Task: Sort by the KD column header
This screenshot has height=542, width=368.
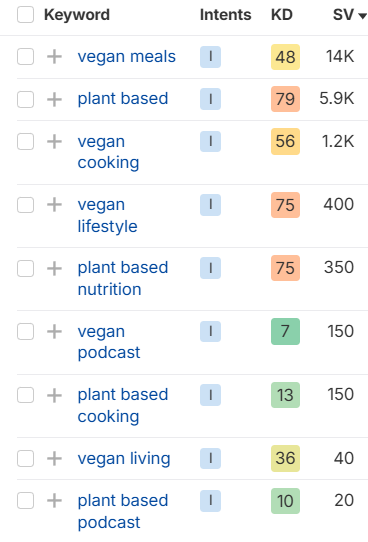Action: click(x=282, y=15)
